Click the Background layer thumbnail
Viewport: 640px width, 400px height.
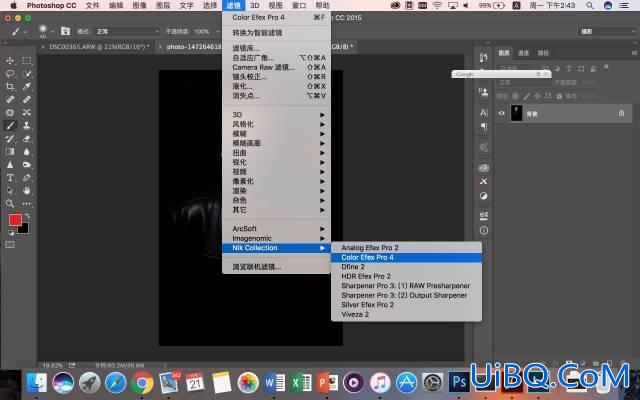(x=516, y=113)
